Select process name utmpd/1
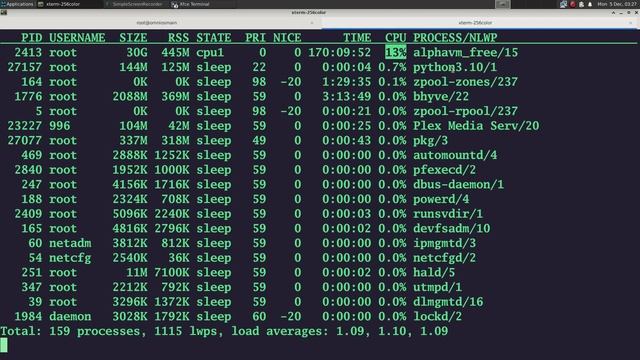 438,287
